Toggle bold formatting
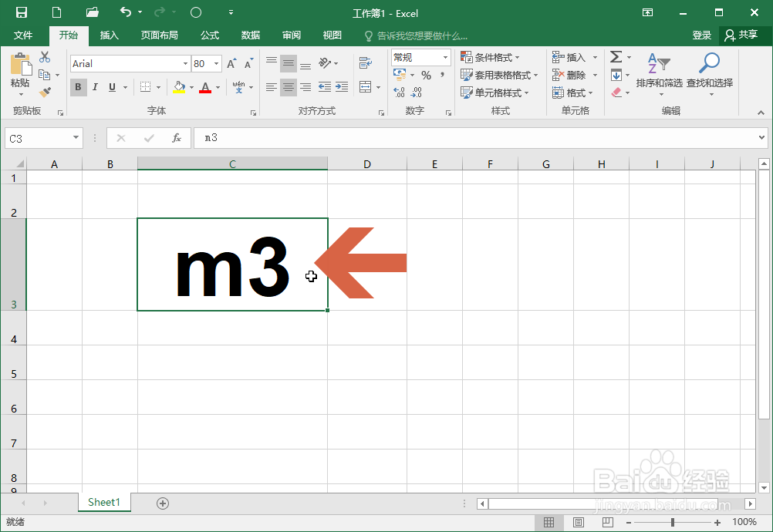 (x=78, y=87)
